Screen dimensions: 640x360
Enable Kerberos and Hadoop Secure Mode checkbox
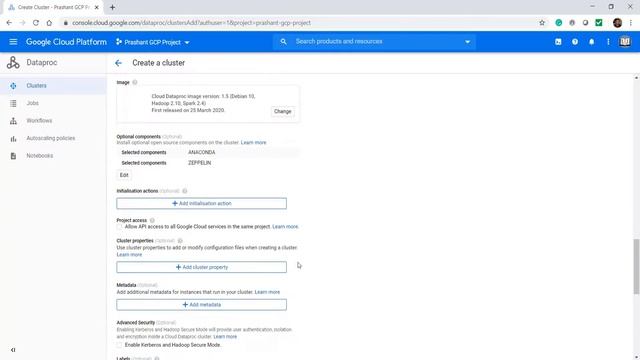coord(120,345)
